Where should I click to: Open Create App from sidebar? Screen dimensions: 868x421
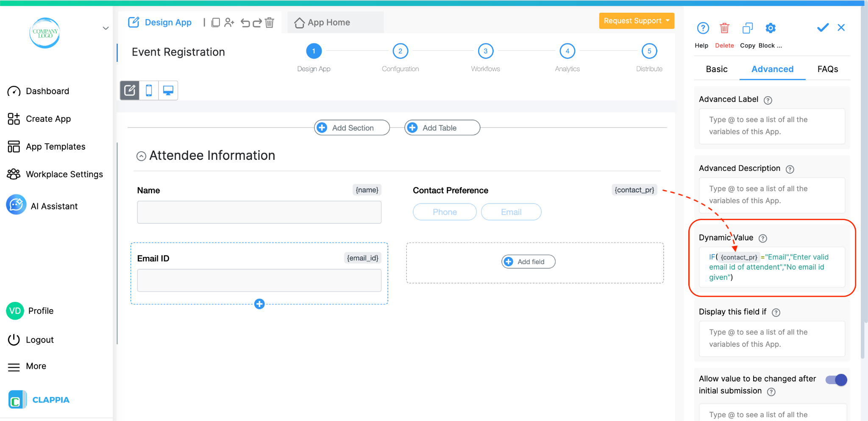pos(39,119)
